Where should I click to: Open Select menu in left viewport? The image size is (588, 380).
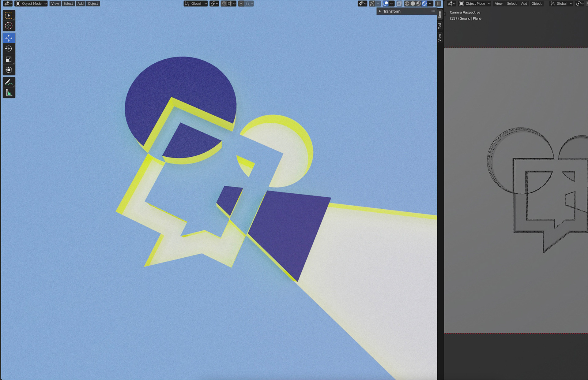coord(68,4)
